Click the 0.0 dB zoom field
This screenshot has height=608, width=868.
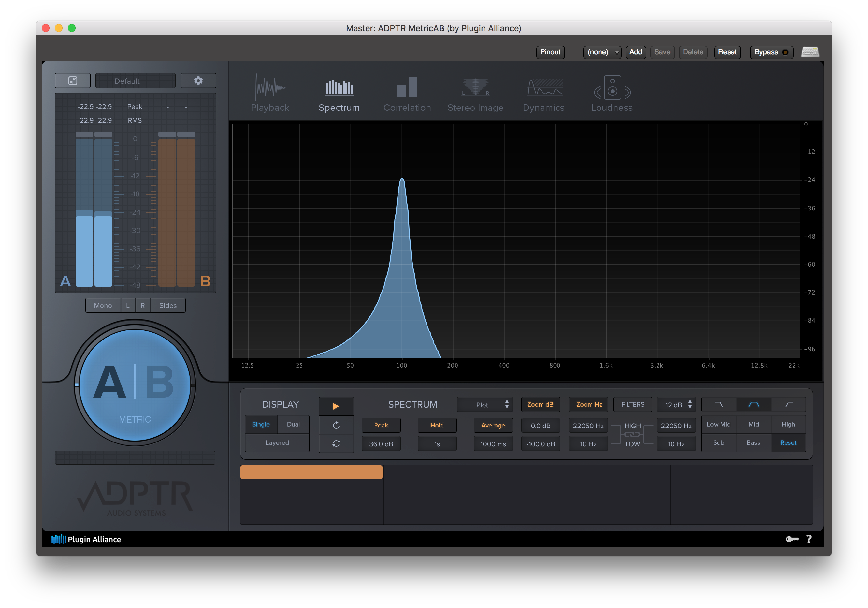pyautogui.click(x=541, y=426)
